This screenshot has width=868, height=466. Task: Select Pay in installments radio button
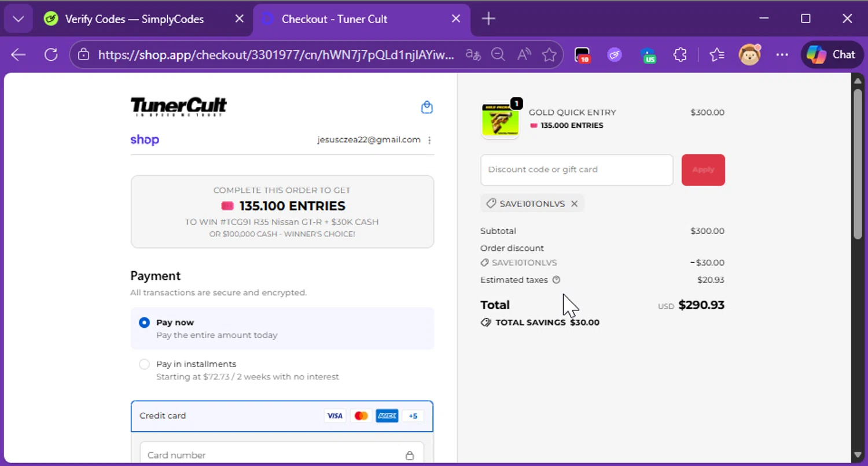pos(144,364)
